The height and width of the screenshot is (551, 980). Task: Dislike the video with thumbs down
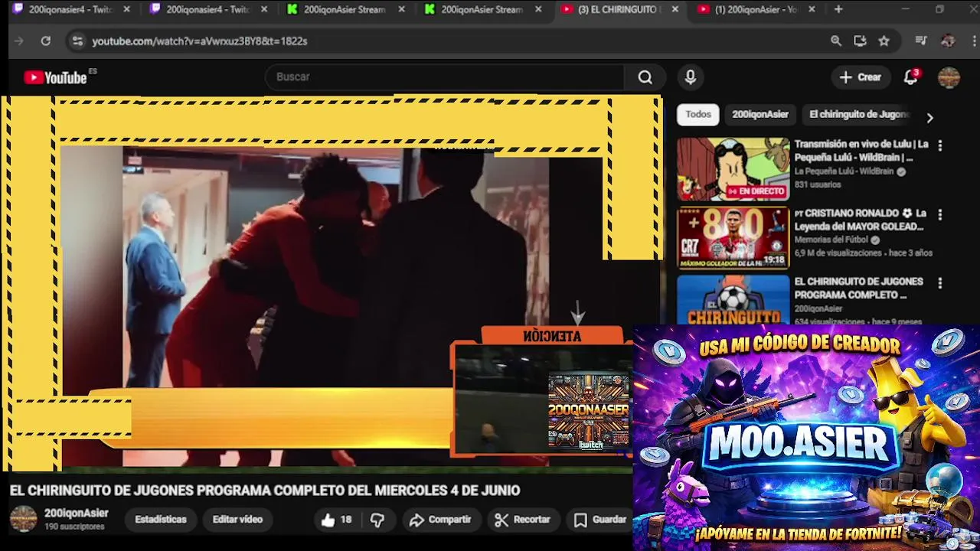(x=377, y=520)
